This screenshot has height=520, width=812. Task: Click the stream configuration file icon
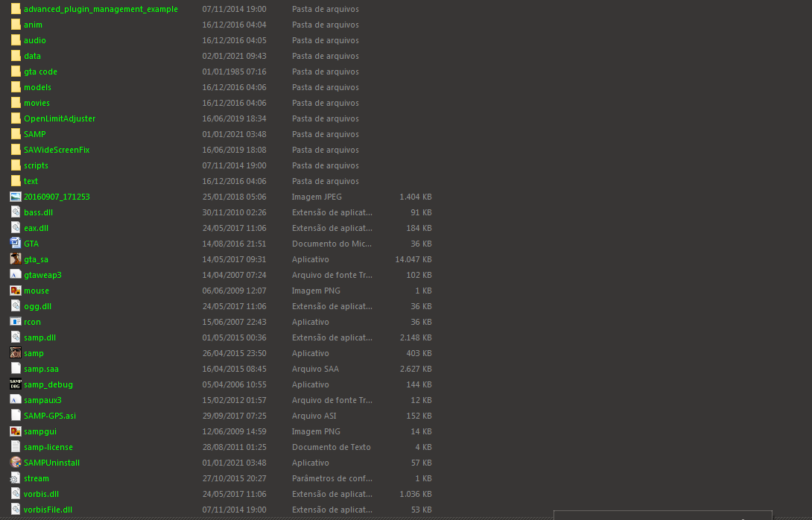16,478
